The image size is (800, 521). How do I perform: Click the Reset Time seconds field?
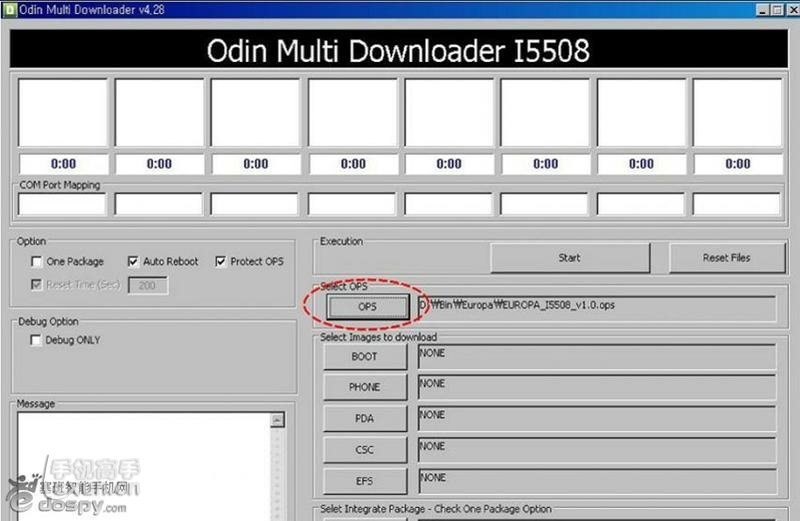[x=147, y=285]
